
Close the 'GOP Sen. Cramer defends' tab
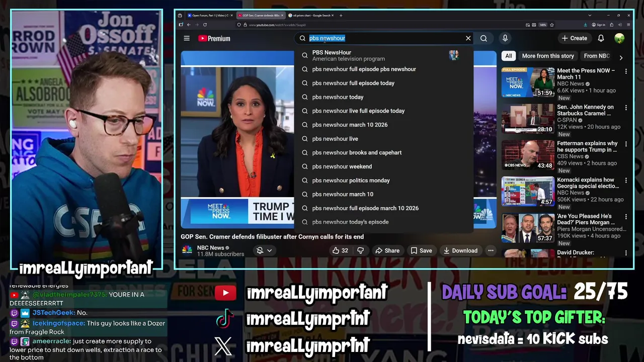(283, 16)
